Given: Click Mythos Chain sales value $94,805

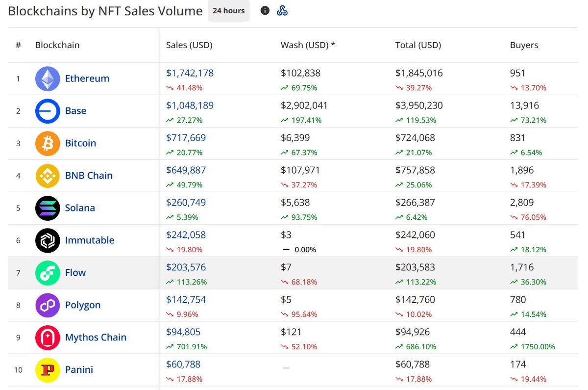Looking at the screenshot, I should point(183,332).
